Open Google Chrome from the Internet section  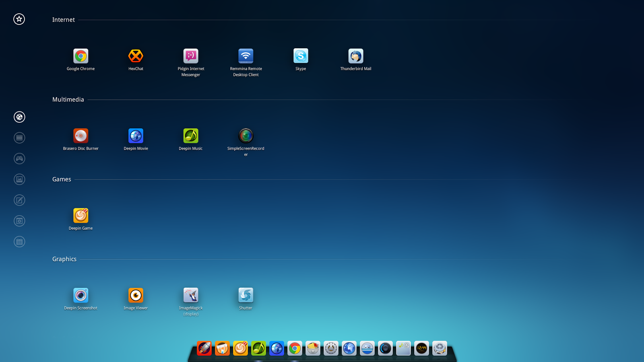(x=80, y=56)
